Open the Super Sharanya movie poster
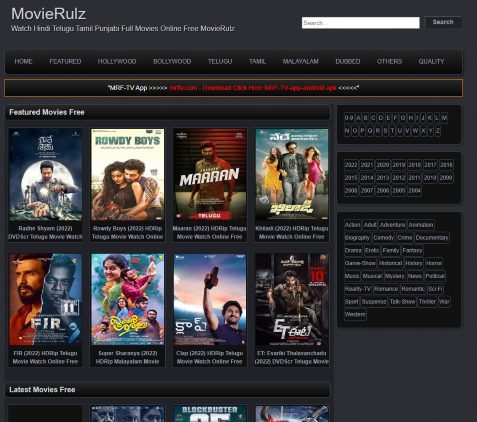 click(128, 299)
